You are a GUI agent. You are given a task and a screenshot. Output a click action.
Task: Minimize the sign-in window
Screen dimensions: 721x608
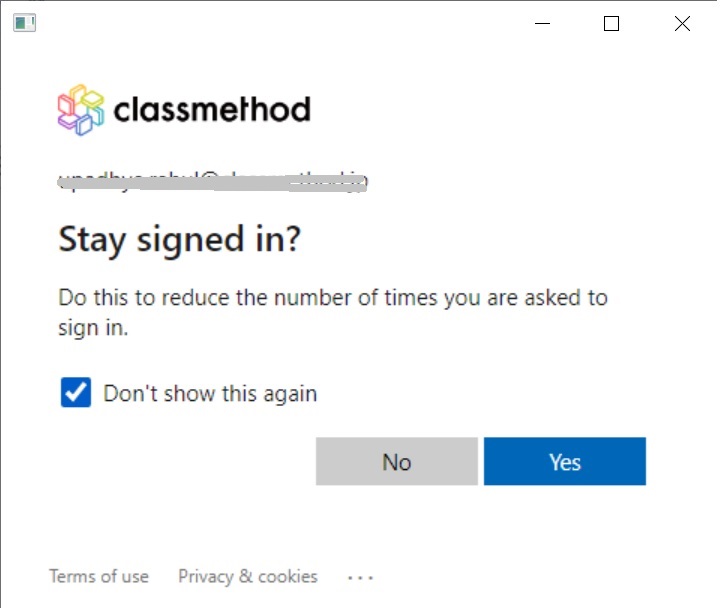click(x=543, y=23)
